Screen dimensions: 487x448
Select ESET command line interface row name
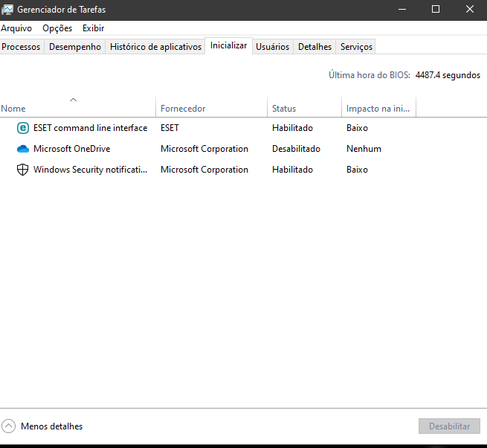tap(91, 128)
